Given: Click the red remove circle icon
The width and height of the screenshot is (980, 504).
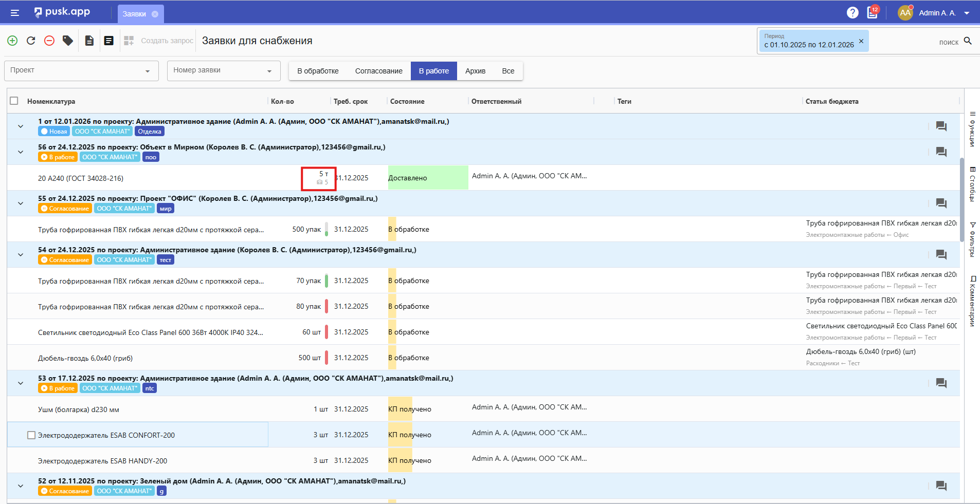Looking at the screenshot, I should tap(49, 41).
